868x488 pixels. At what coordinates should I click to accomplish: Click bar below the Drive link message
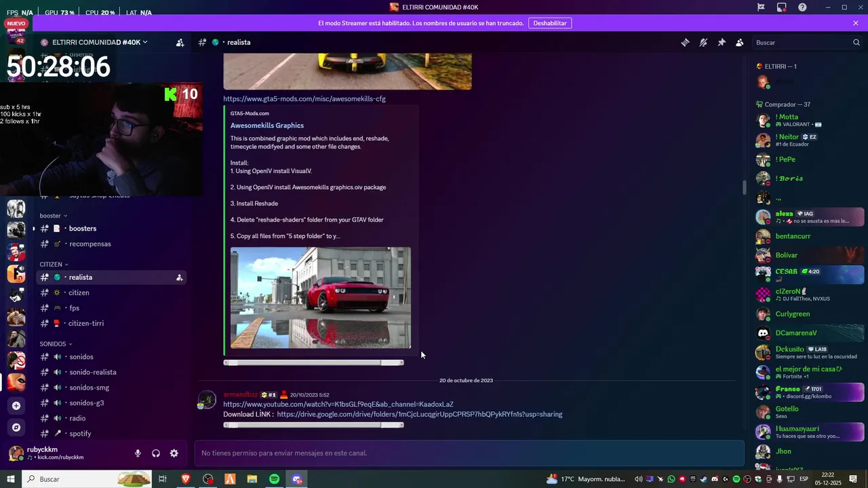click(313, 425)
